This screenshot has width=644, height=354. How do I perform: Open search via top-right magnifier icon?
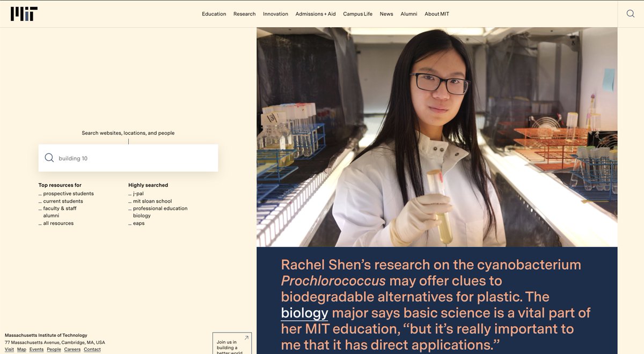(631, 14)
